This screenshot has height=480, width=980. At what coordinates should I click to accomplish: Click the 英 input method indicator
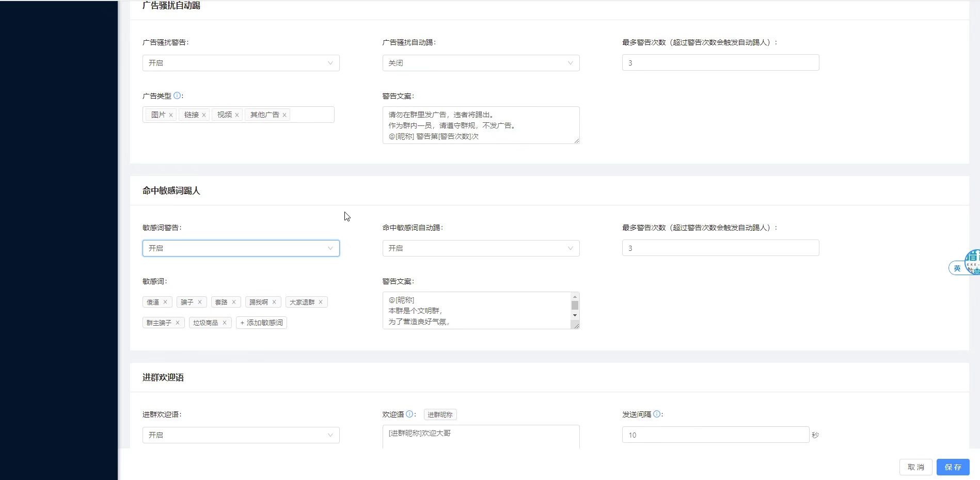(957, 268)
